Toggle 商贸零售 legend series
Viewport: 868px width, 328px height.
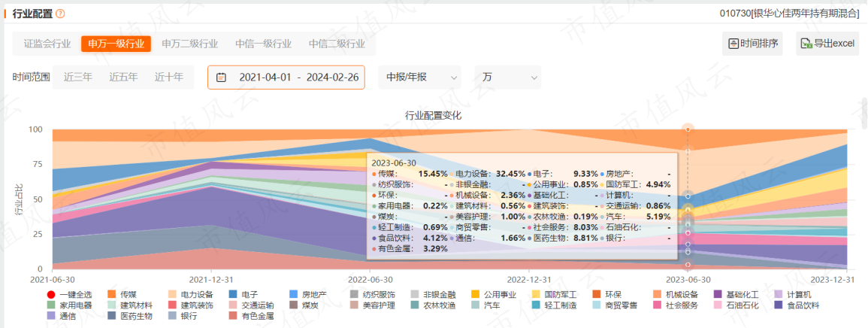(x=615, y=305)
